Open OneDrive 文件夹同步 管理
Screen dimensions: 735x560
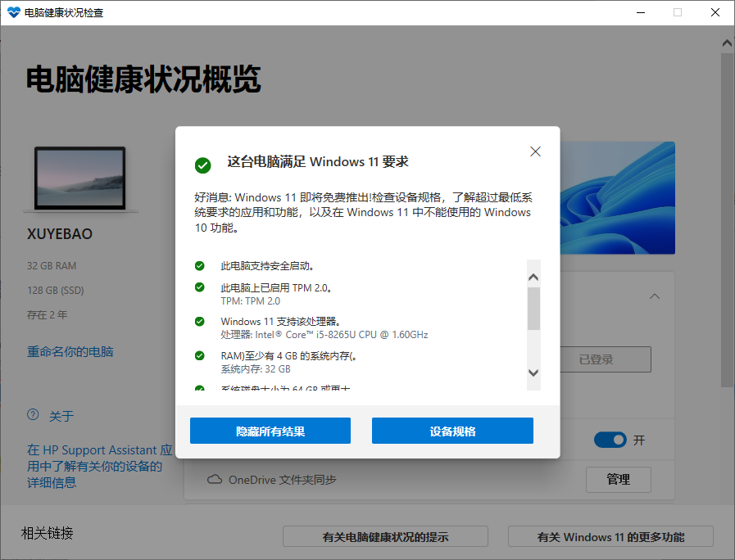tap(618, 480)
